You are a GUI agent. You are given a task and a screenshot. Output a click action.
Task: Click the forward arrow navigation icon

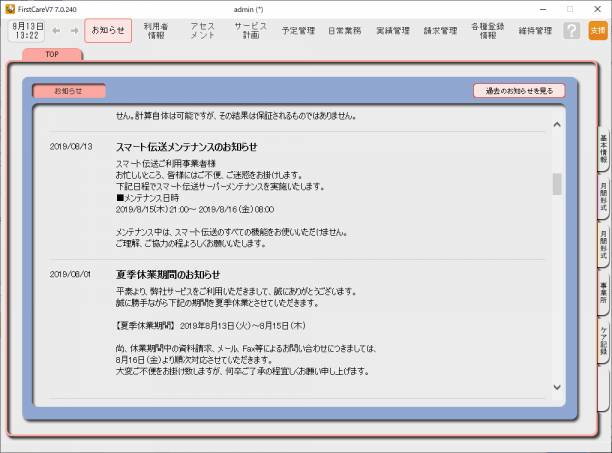tap(73, 31)
